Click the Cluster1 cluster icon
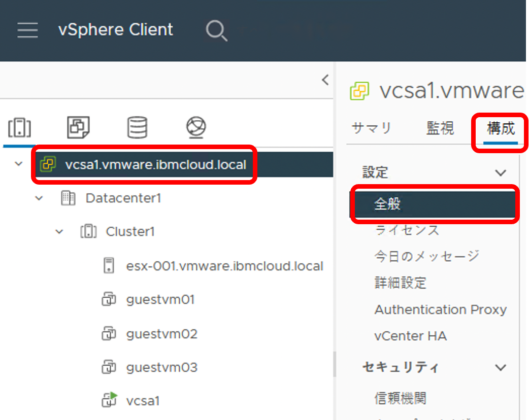The image size is (529, 420). pos(88,232)
